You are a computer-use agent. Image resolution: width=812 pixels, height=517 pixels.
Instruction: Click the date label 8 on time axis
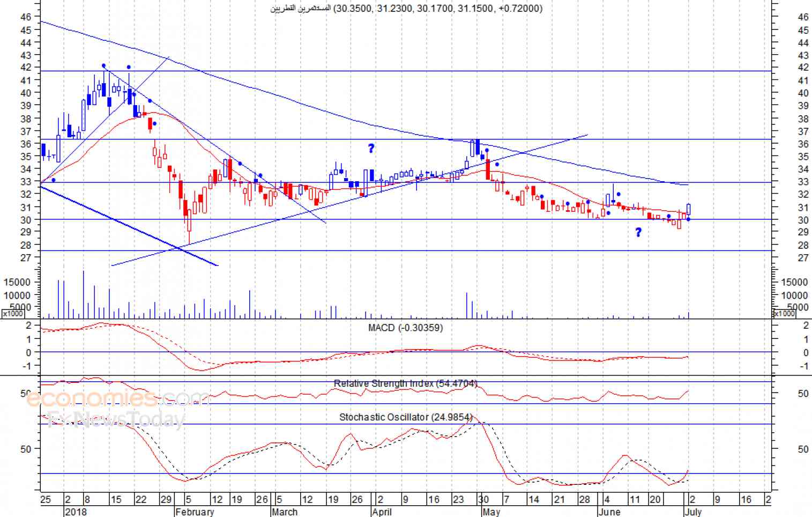(x=87, y=499)
